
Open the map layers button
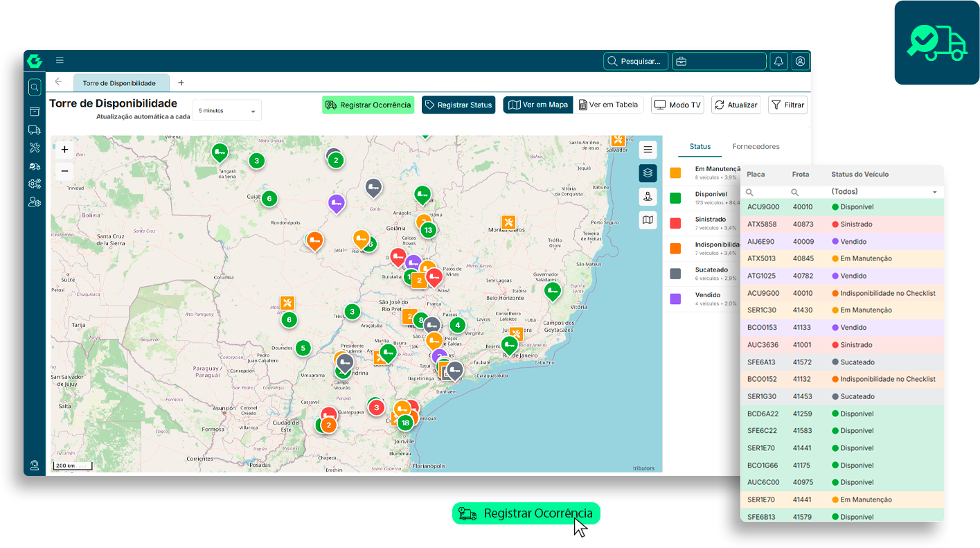(x=648, y=173)
